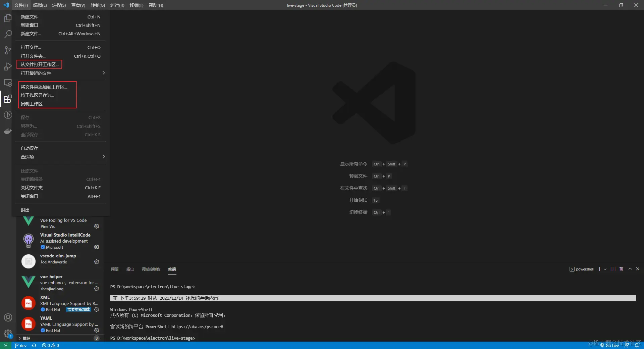This screenshot has height=349, width=644.
Task: Switch to the 问题 panel tab
Action: click(115, 269)
